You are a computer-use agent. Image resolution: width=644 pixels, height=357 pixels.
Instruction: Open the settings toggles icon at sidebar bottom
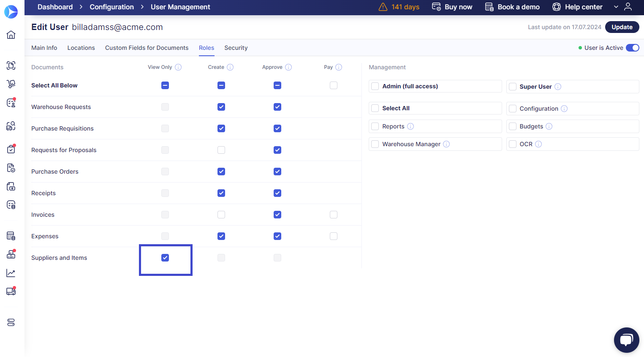coord(11,322)
